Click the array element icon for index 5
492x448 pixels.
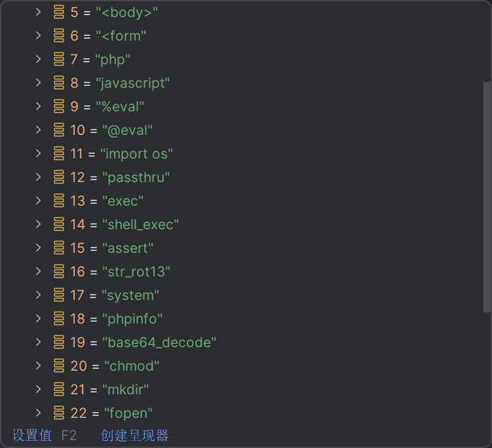tap(59, 12)
